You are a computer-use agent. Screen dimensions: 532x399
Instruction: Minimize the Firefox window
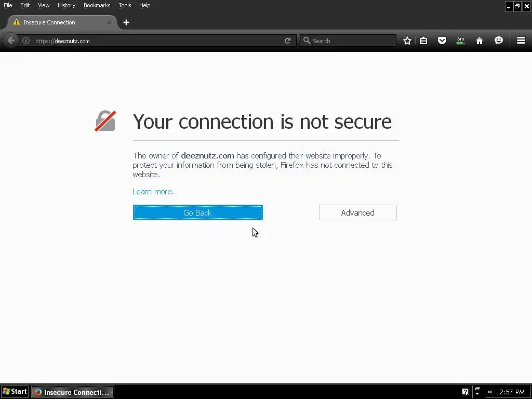tap(509, 6)
